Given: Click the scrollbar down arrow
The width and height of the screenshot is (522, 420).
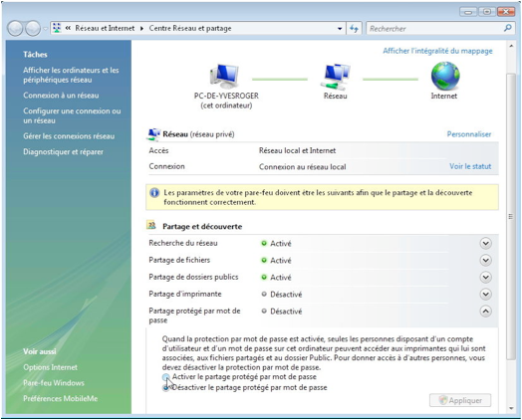Looking at the screenshot, I should (x=511, y=408).
